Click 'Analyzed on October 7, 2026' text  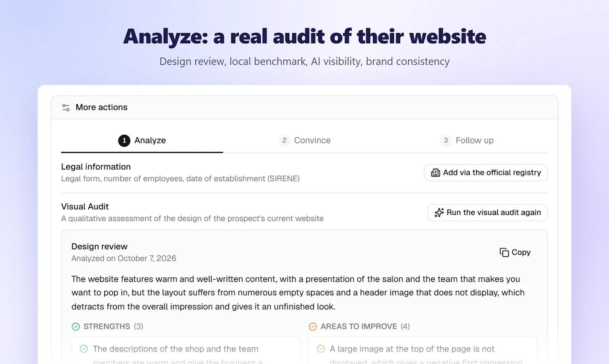tap(124, 258)
